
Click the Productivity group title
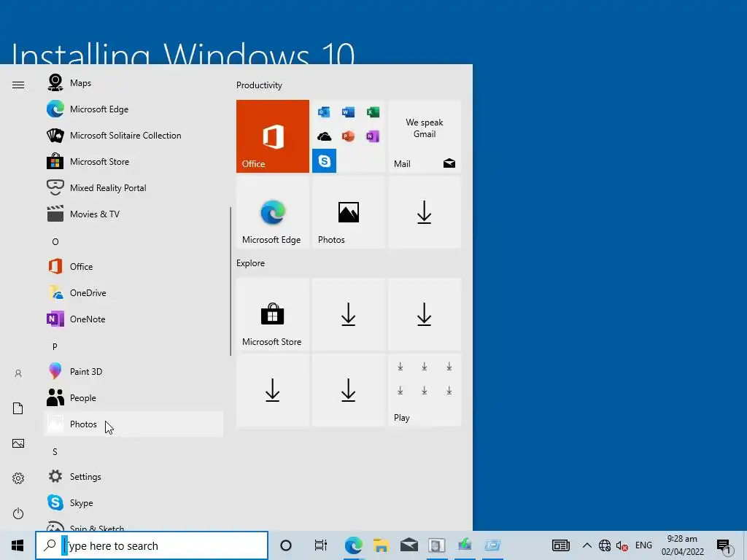[259, 85]
